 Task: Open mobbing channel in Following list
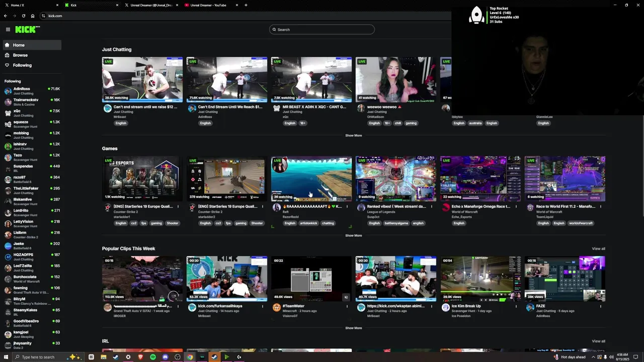[32, 135]
